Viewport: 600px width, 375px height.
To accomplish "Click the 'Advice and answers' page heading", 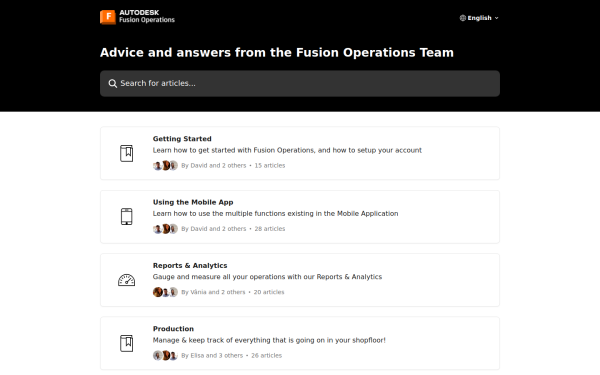I will coord(277,52).
